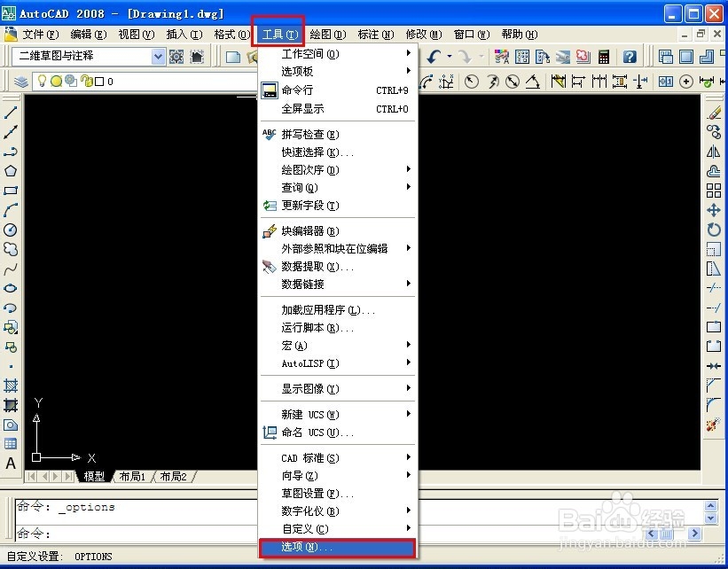Choose 快速选择(K)... menu entry
Viewport: 728px width, 569px height.
(338, 152)
